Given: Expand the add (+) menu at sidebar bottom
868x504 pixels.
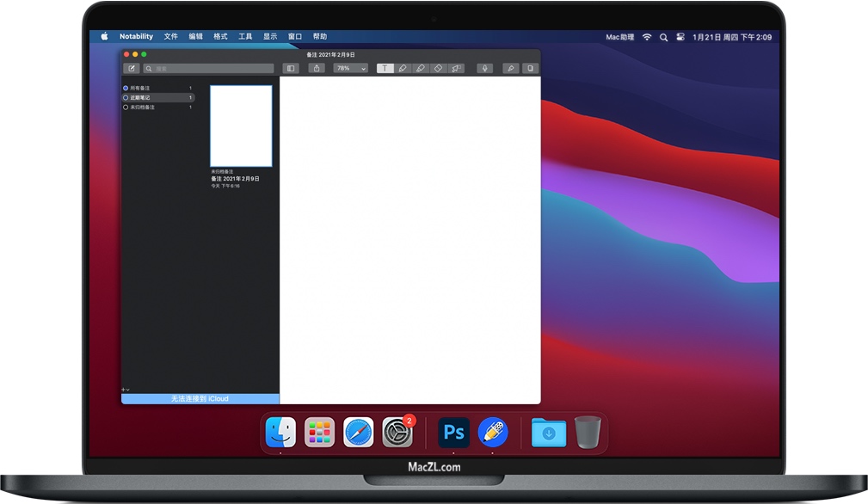Looking at the screenshot, I should coord(126,390).
